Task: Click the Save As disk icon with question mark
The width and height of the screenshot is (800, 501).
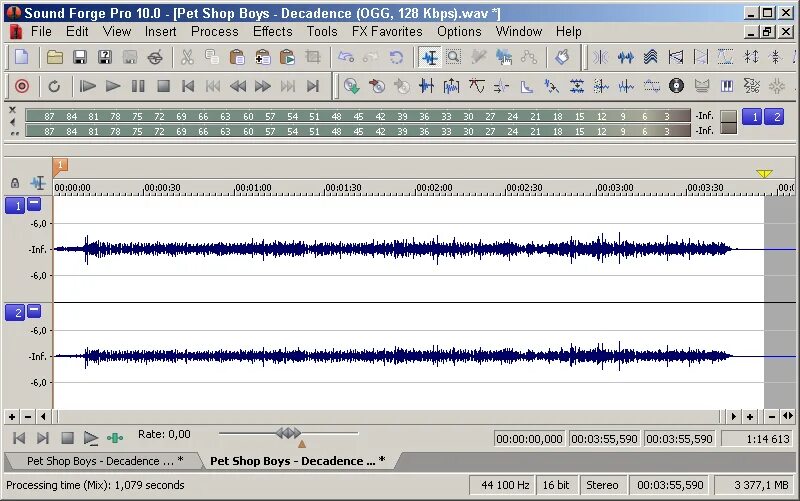Action: click(105, 57)
